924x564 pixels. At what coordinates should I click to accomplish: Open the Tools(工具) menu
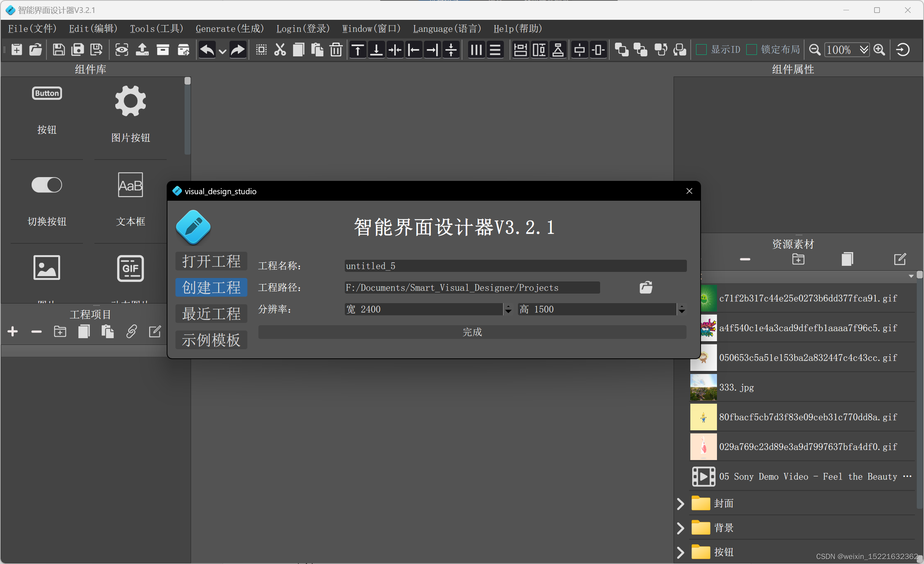(x=156, y=29)
